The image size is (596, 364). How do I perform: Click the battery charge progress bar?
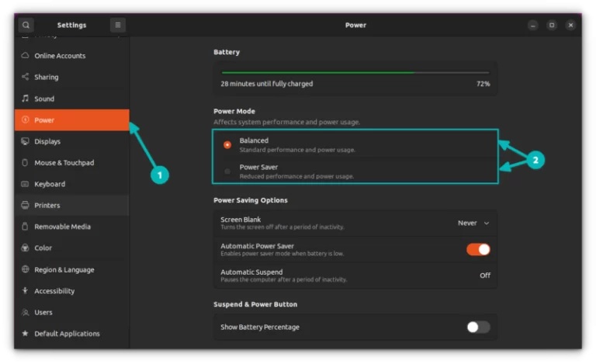(x=355, y=72)
